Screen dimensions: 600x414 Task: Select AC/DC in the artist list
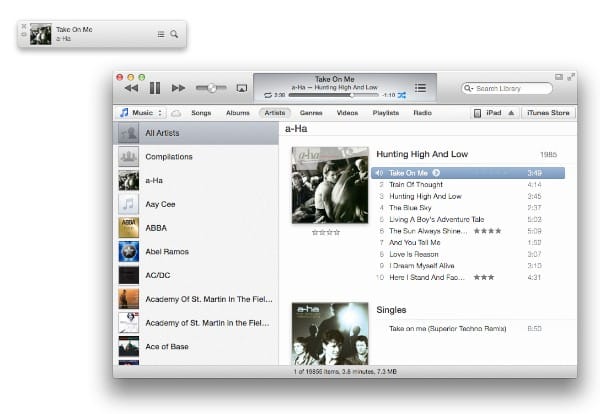click(x=196, y=275)
